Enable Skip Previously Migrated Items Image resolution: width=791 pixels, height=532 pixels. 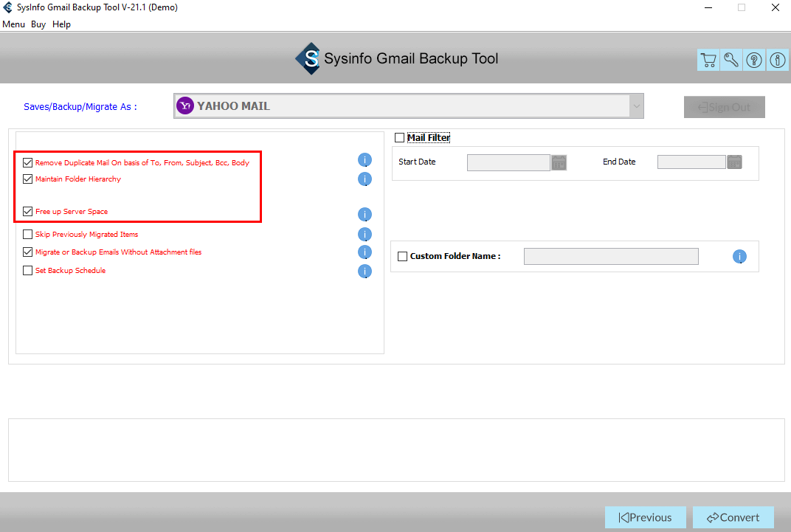click(28, 234)
